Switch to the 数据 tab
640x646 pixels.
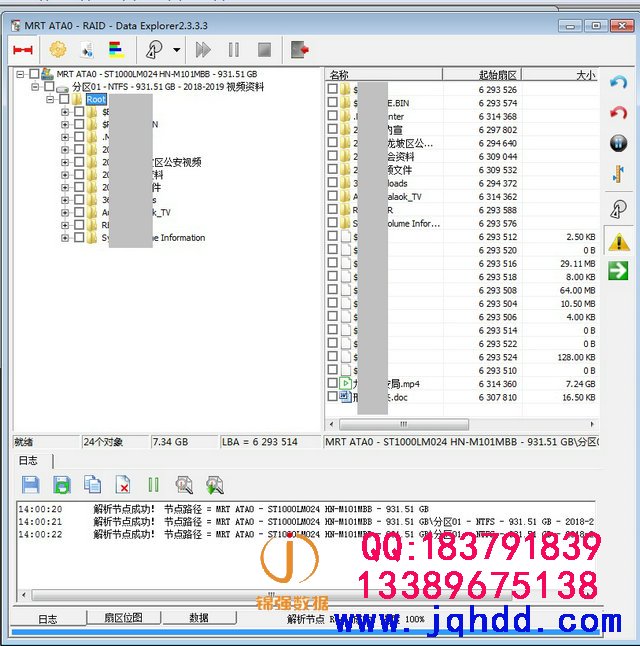199,617
